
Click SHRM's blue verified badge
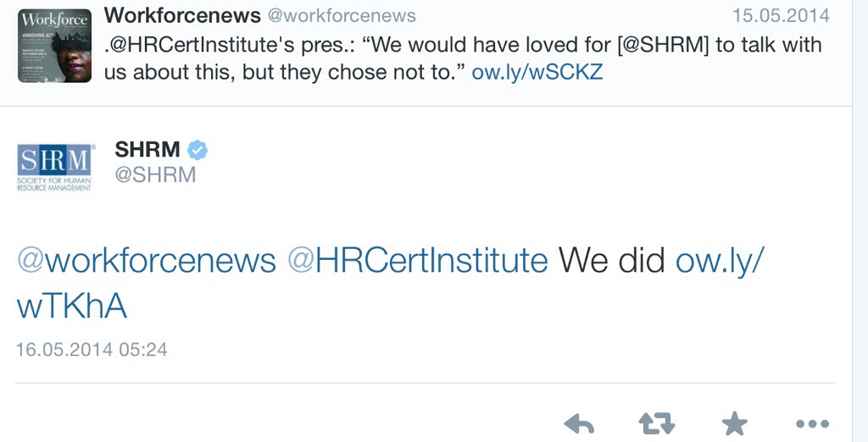point(198,150)
